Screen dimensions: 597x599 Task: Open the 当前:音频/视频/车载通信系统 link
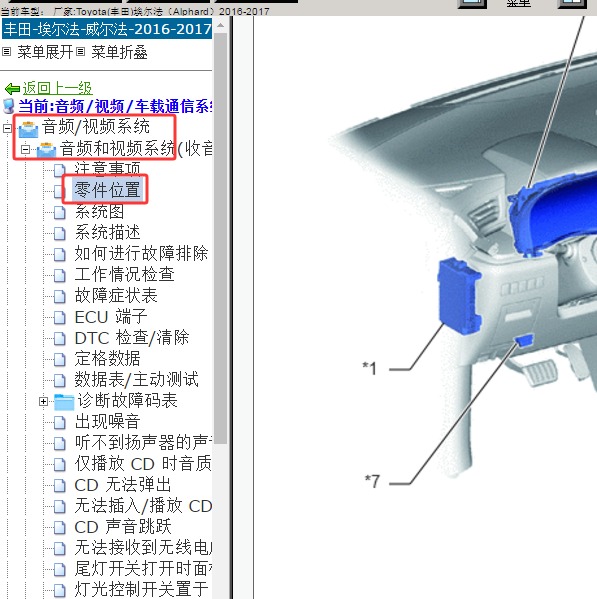(115, 107)
